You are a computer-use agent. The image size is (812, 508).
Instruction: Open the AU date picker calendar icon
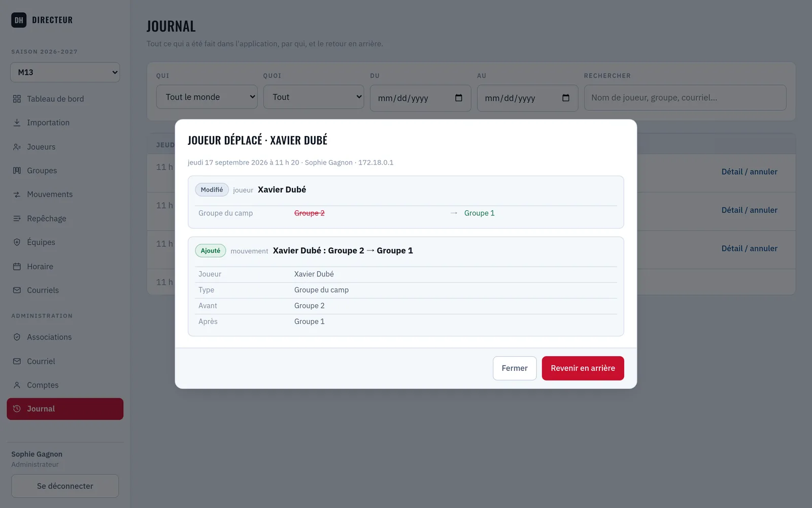566,98
